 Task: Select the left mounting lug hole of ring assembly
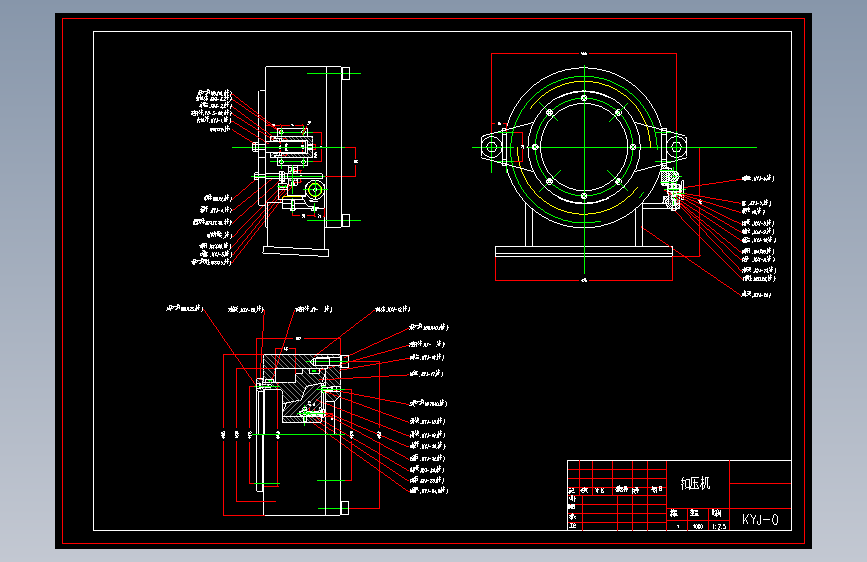(x=491, y=148)
